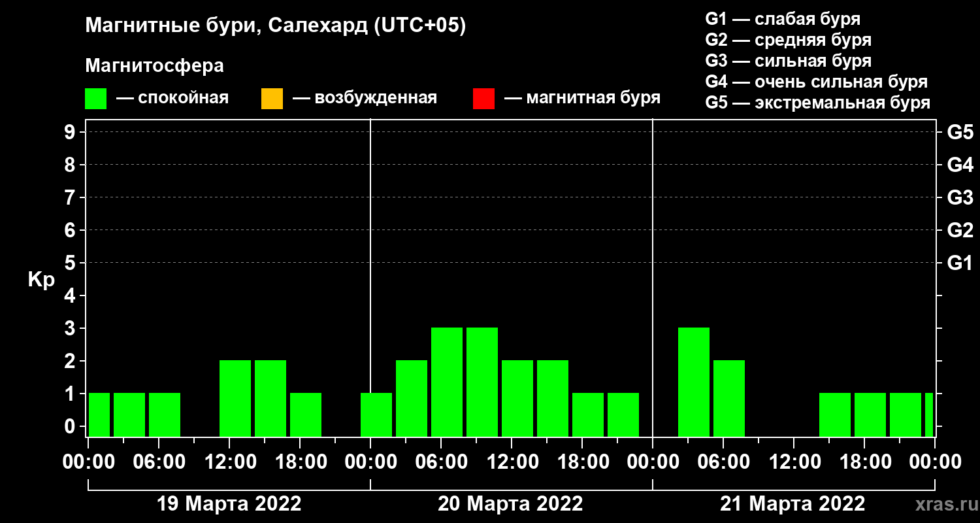Click the '— спокойная' legend label
This screenshot has height=523, width=980.
click(172, 98)
